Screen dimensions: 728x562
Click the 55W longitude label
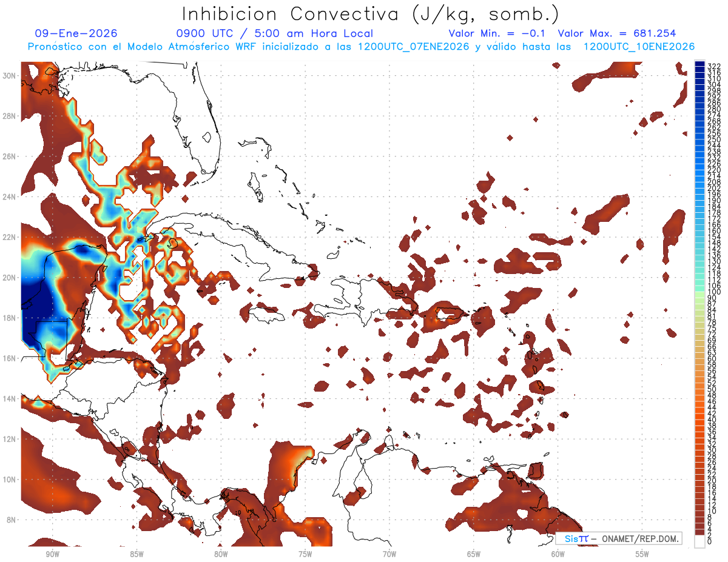coord(642,554)
